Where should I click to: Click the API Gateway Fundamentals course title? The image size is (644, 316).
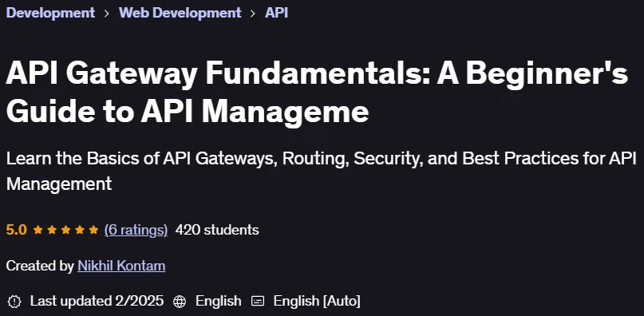tap(317, 93)
